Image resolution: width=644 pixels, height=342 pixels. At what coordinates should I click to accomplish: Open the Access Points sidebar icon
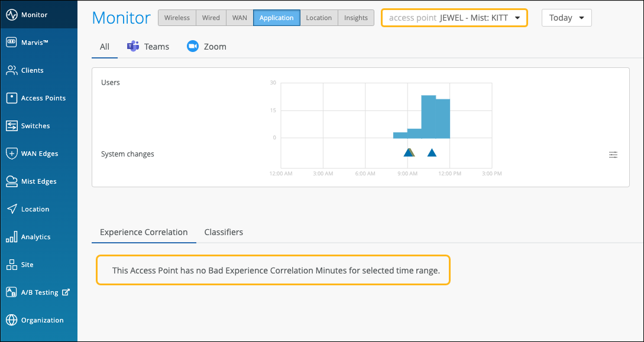tap(11, 98)
